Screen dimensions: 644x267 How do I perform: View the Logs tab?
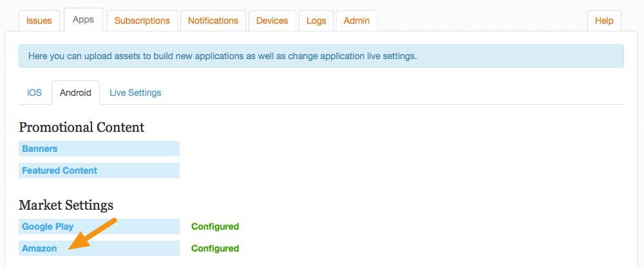point(316,21)
